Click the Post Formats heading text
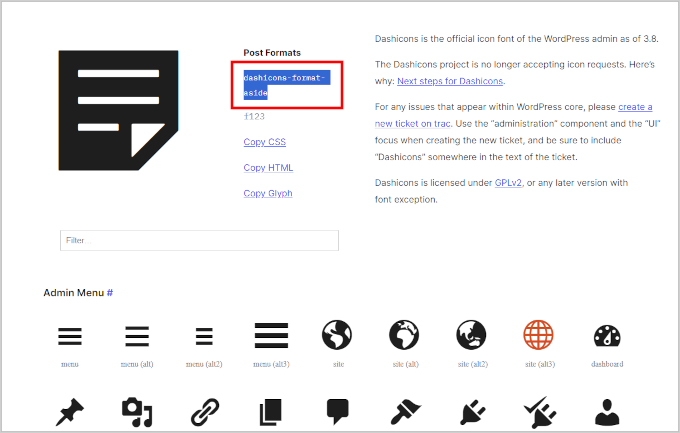 coord(272,52)
